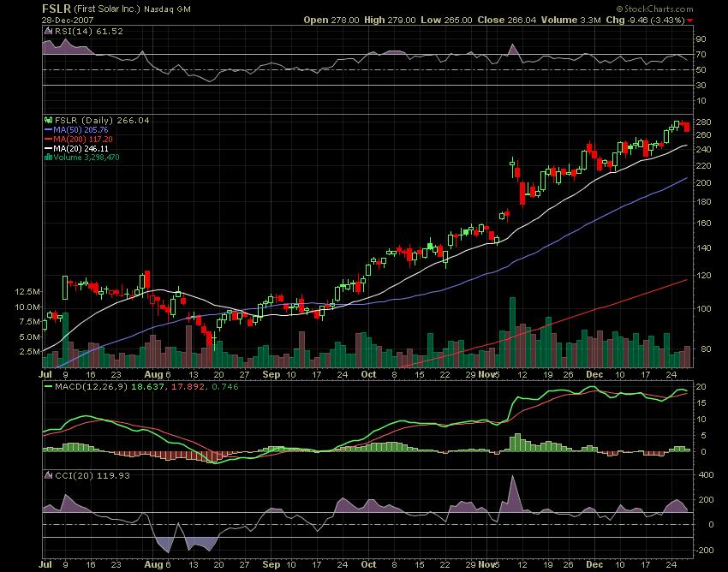Click the green line marker before MACD(12,26,9)
The width and height of the screenshot is (728, 572).
point(48,386)
